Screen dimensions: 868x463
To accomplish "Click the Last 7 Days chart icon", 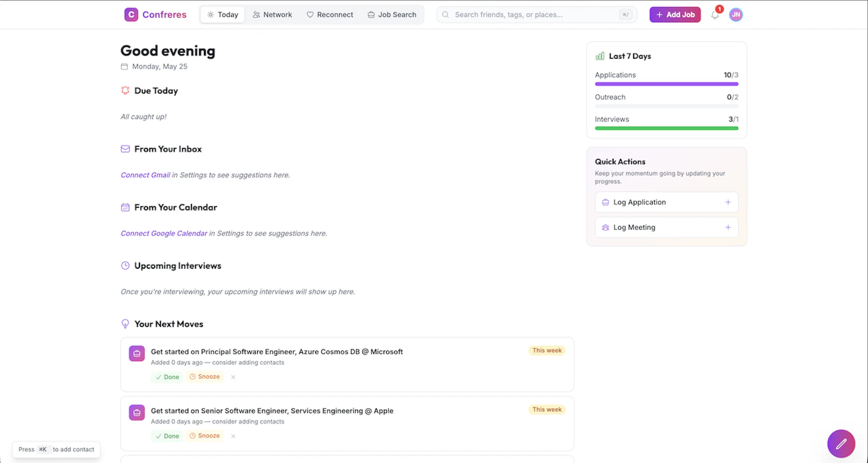I will pyautogui.click(x=600, y=56).
